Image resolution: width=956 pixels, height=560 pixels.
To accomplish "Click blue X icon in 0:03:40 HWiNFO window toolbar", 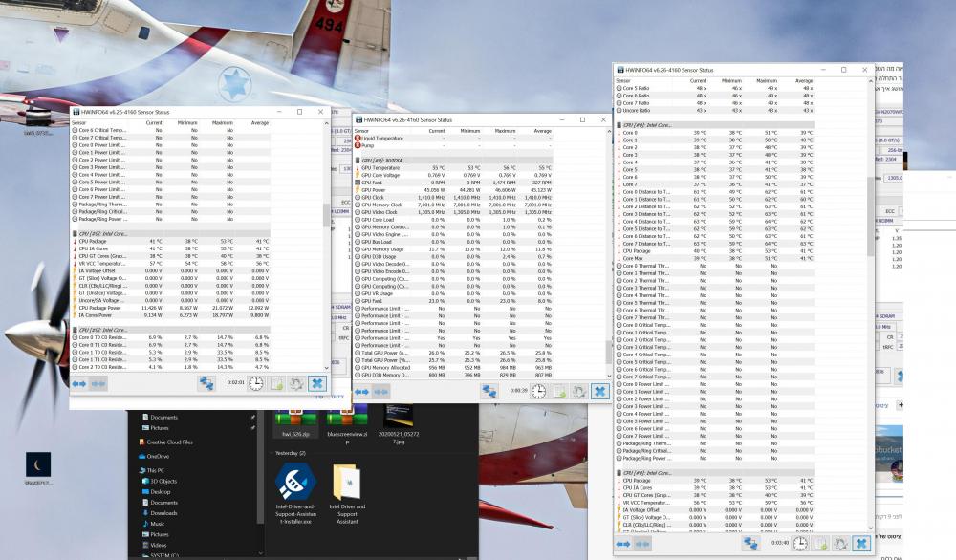I will (x=861, y=543).
